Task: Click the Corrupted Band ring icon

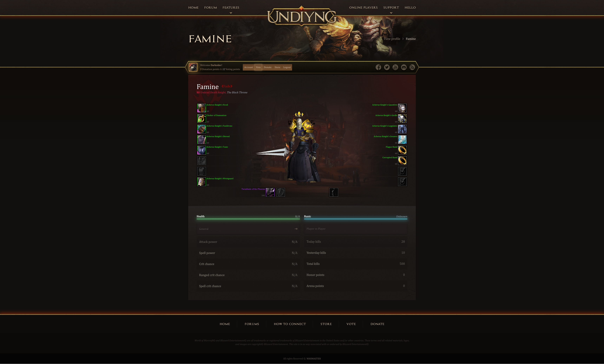Action: (402, 161)
